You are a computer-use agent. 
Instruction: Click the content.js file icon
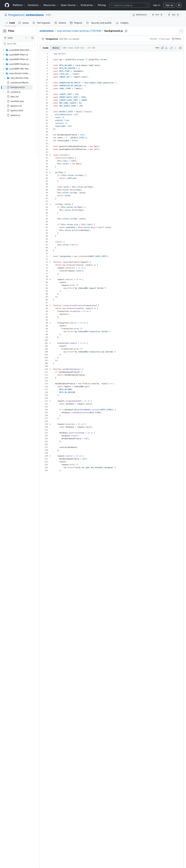pyautogui.click(x=8, y=92)
